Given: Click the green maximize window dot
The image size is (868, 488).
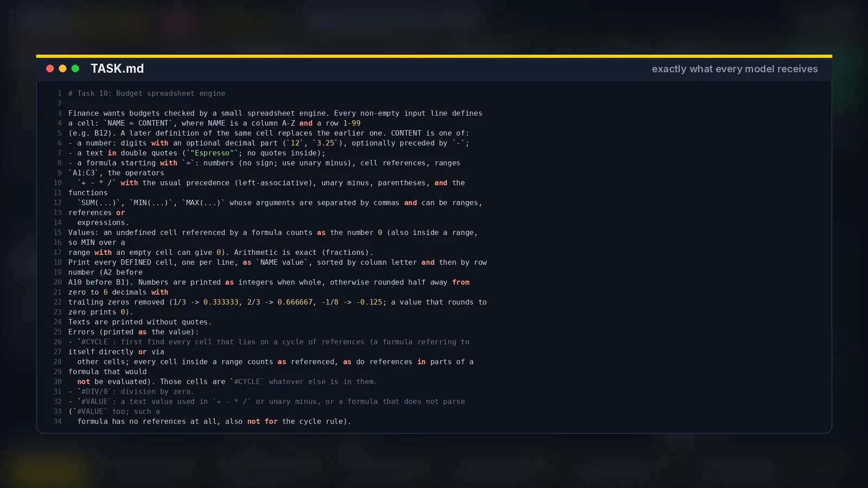Looking at the screenshot, I should [x=75, y=68].
